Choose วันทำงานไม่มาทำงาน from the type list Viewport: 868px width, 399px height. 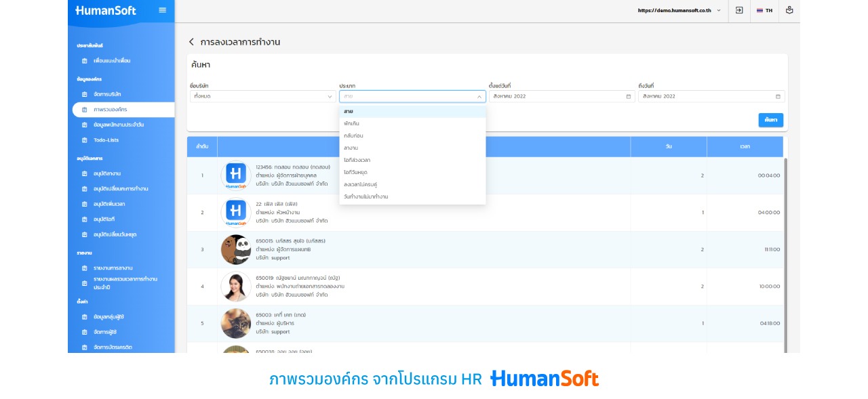pos(412,196)
